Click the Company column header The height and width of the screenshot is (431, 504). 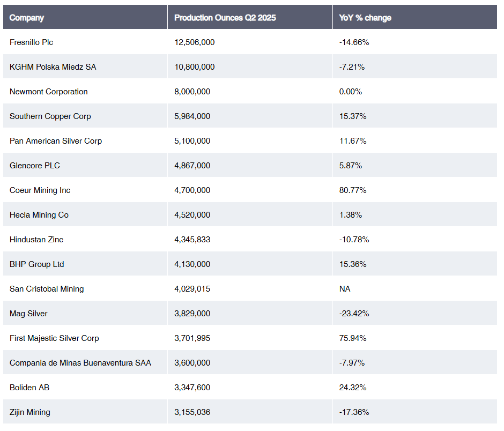(x=27, y=18)
